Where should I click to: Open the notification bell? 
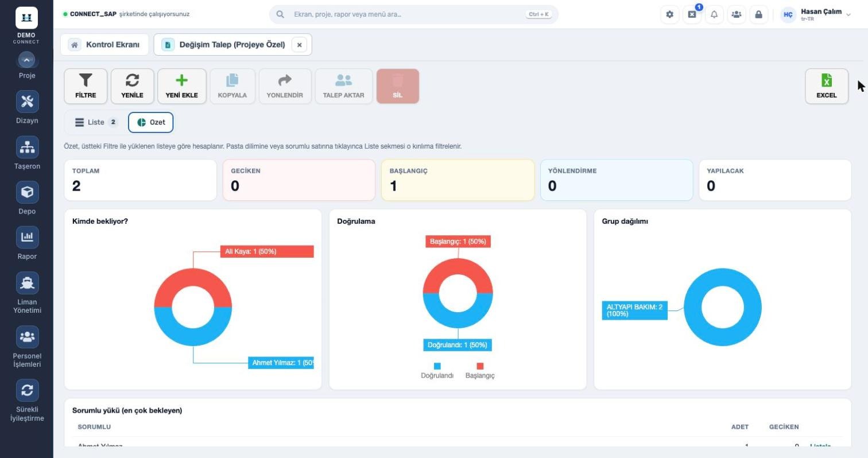[714, 14]
